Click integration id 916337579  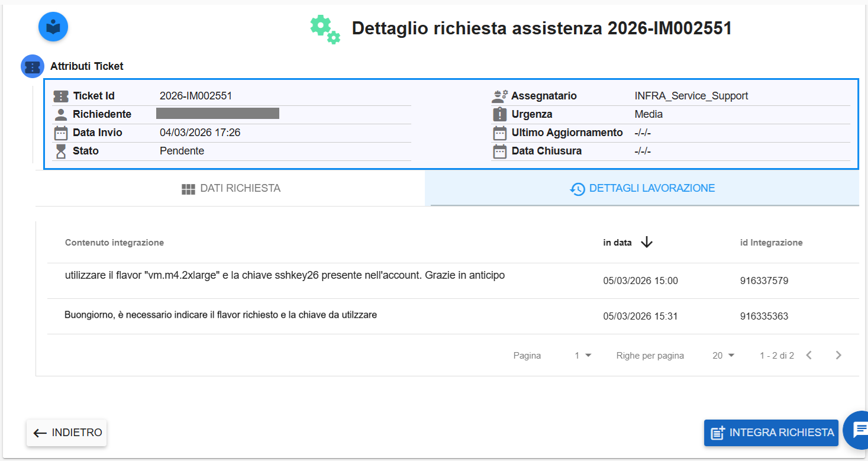pos(764,281)
